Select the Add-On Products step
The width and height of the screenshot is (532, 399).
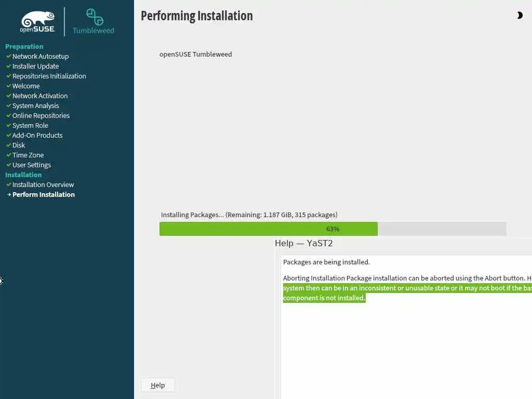point(37,135)
